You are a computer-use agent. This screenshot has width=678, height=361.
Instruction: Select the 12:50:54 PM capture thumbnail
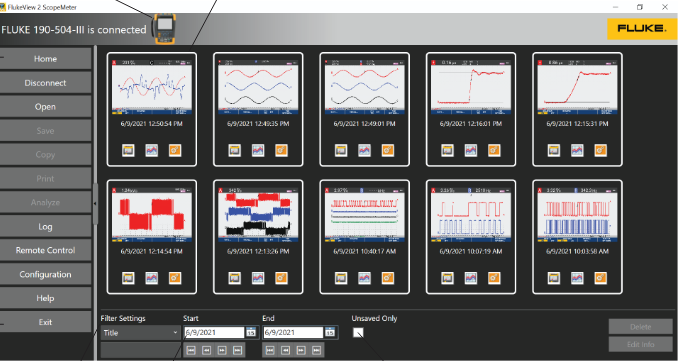pos(152,88)
